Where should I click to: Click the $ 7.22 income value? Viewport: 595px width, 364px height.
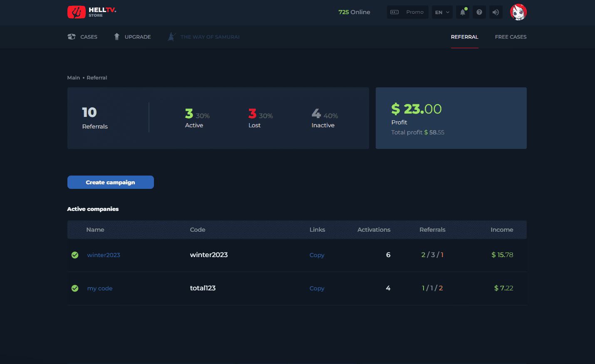[x=503, y=288]
